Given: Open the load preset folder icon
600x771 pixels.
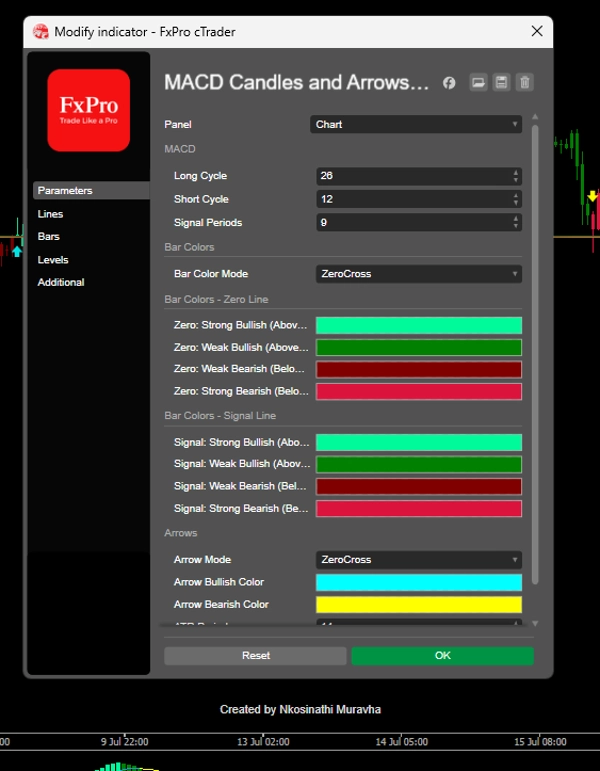Looking at the screenshot, I should 478,82.
